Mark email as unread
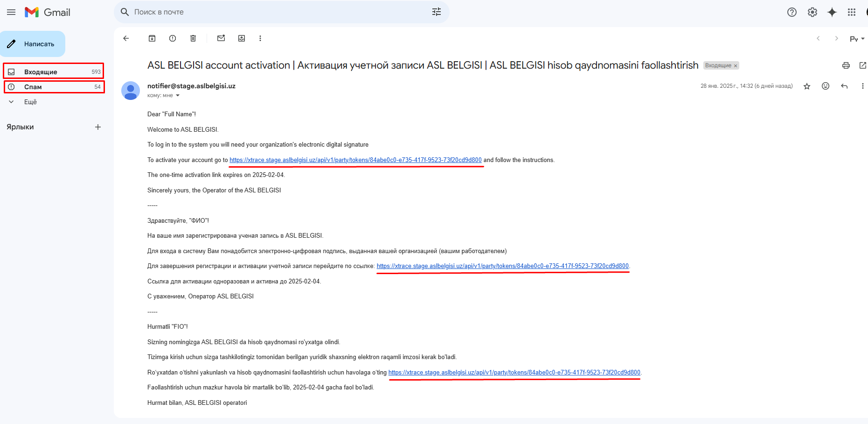 click(x=221, y=38)
